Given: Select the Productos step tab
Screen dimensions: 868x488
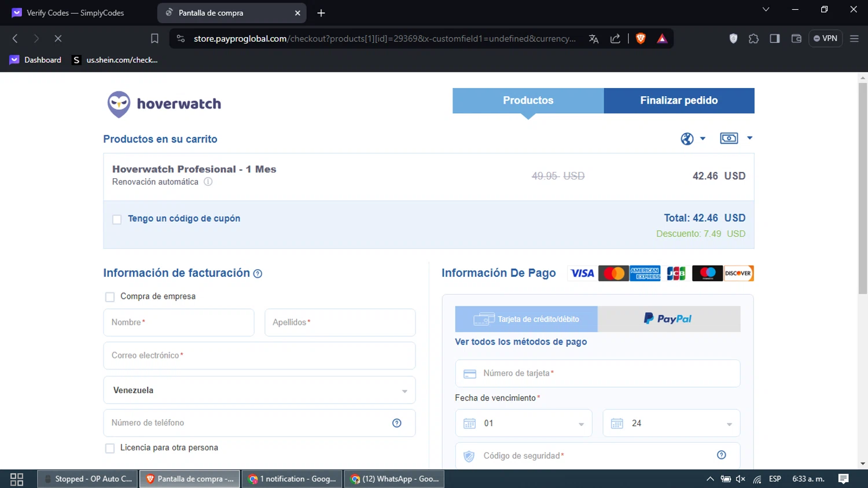Looking at the screenshot, I should pyautogui.click(x=528, y=101).
